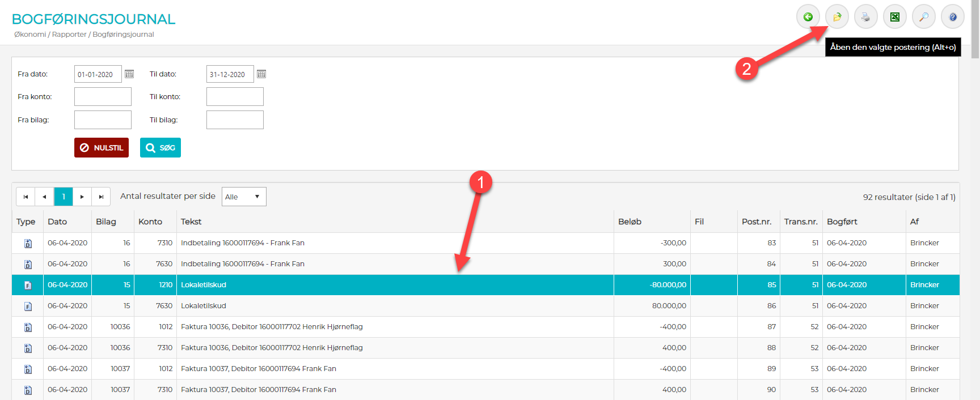Screen dimensions: 980x400
Task: Select the Lokaletilskud row with amount 80.000,00
Action: coord(397,306)
